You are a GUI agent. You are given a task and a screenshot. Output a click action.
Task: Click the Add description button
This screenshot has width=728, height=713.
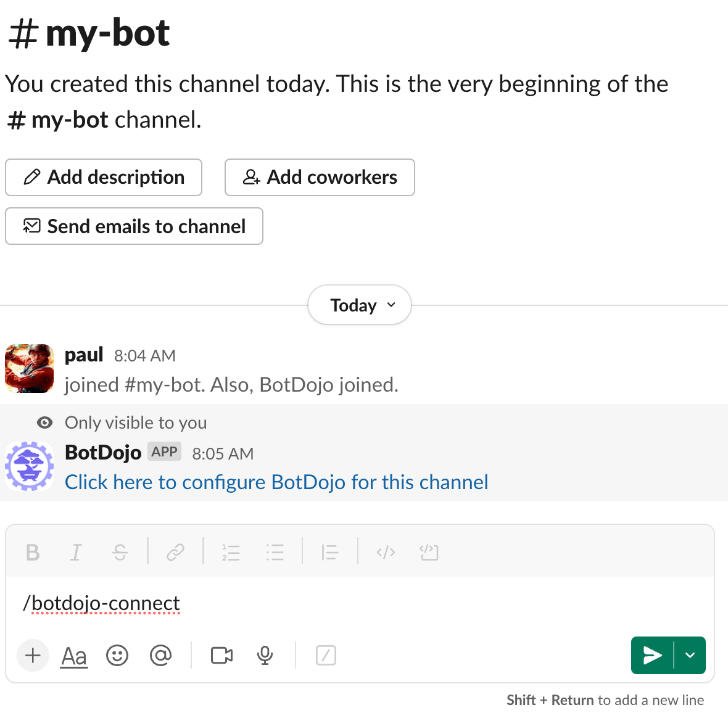pos(104,177)
